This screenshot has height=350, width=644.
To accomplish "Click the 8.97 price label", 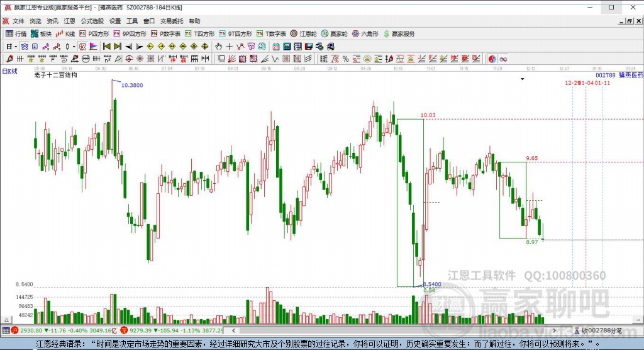I will point(532,242).
